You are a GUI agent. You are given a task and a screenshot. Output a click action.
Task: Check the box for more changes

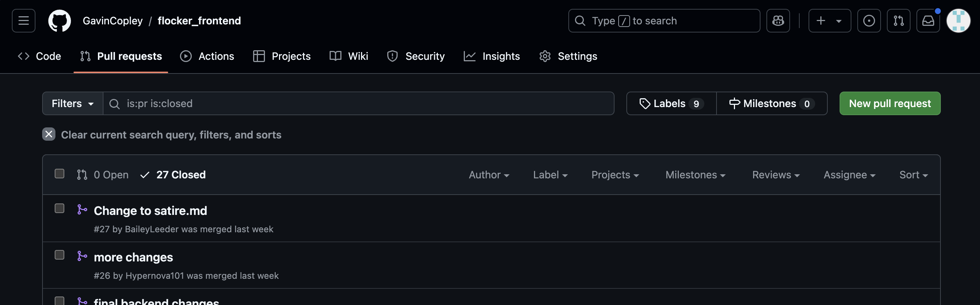click(x=59, y=255)
